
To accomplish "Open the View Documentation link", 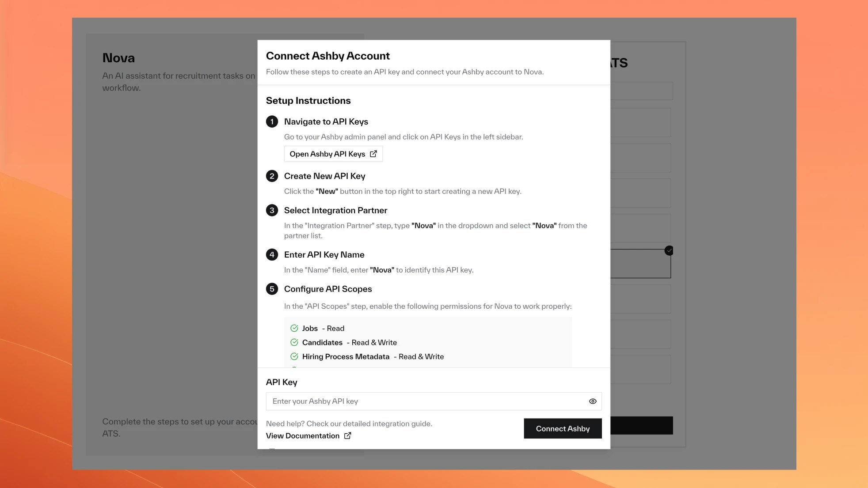I will [303, 435].
